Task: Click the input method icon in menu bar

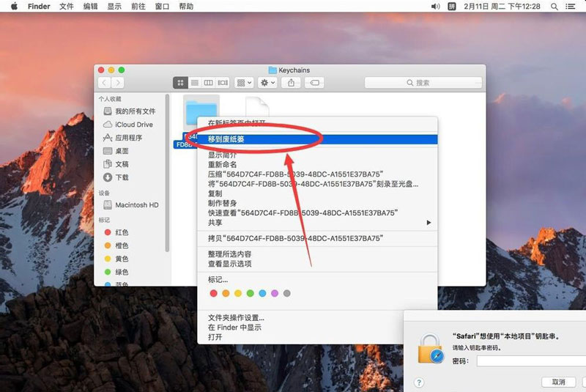Action: click(452, 7)
